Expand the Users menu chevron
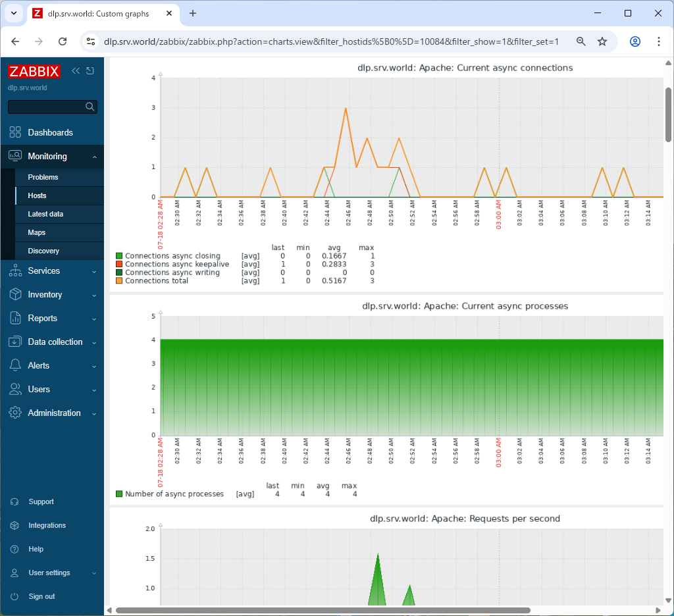 point(95,390)
